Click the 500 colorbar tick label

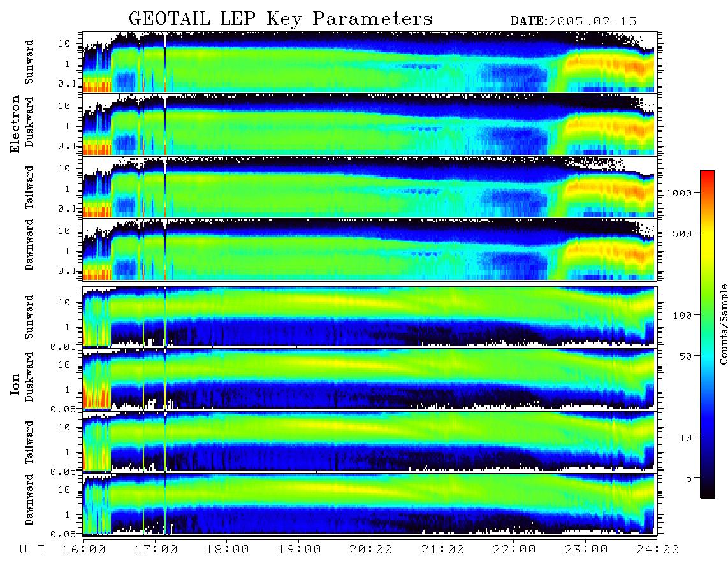(682, 233)
